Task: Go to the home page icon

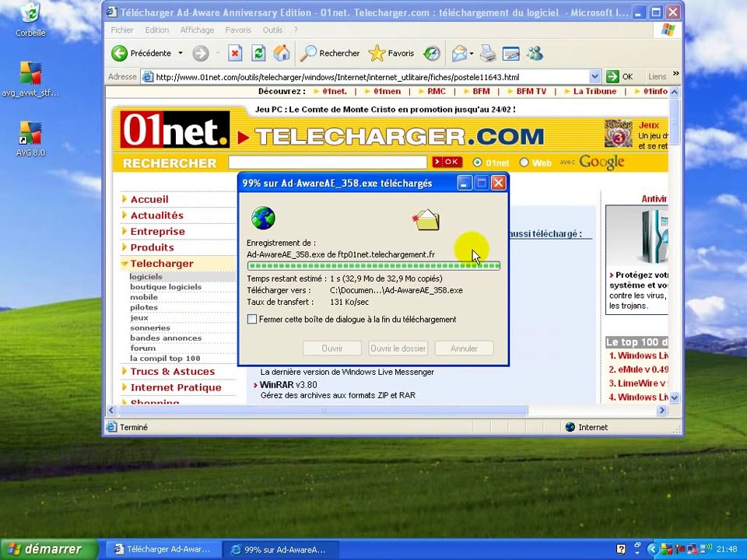Action: point(282,54)
